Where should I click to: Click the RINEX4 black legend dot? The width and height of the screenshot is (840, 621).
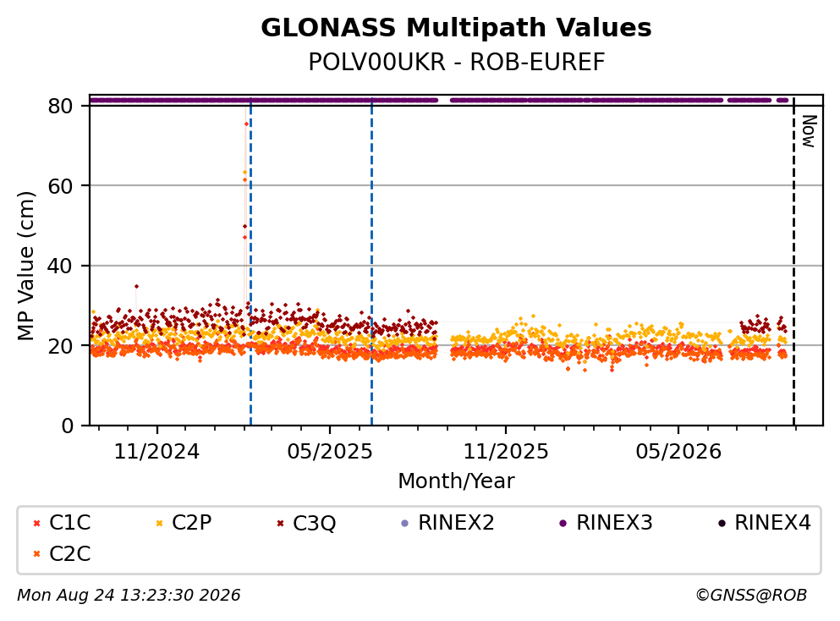pos(721,523)
